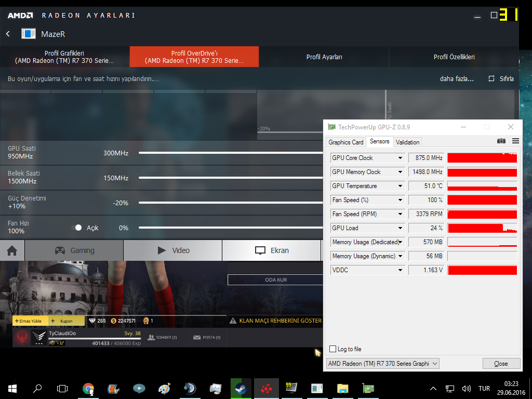532x399 pixels.
Task: Open the red Radeon Settings taskbar icon
Action: 267,389
